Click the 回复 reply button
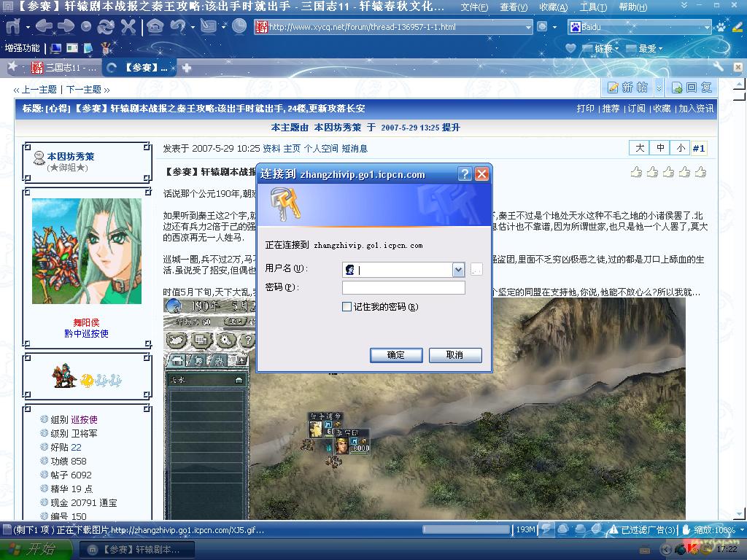The height and width of the screenshot is (560, 747). [692, 87]
